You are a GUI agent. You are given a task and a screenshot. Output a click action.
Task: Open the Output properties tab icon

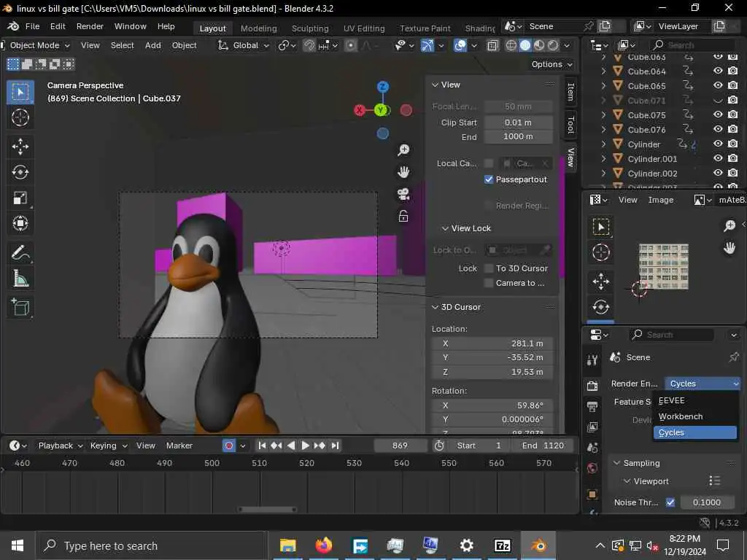coord(592,406)
